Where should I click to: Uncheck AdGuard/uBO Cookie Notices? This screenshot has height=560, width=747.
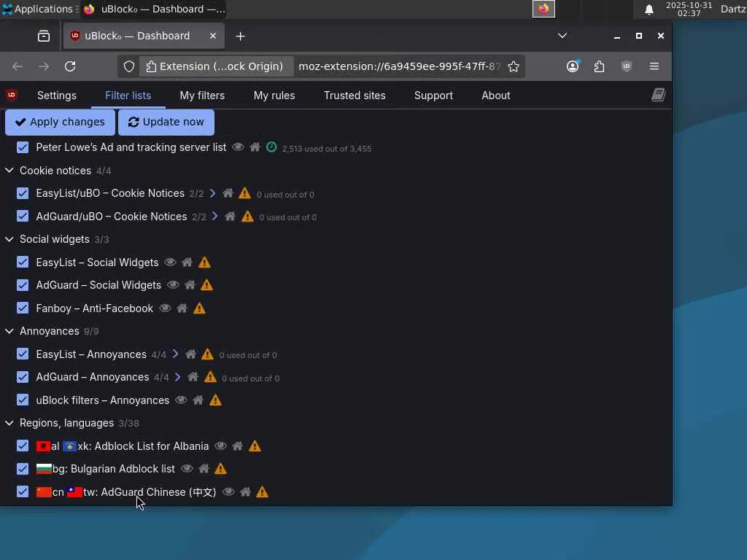23,216
